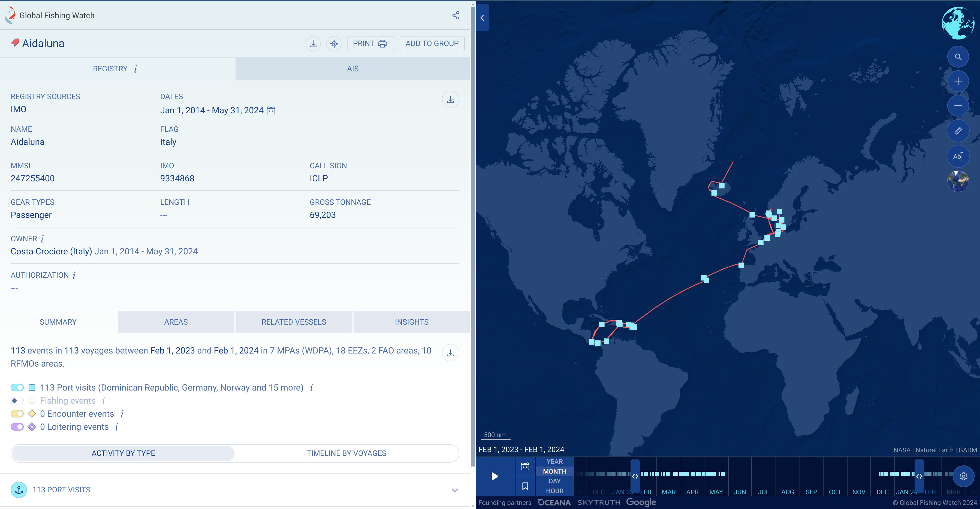Set timebar interval to Year
Image resolution: width=980 pixels, height=509 pixels.
pos(554,462)
